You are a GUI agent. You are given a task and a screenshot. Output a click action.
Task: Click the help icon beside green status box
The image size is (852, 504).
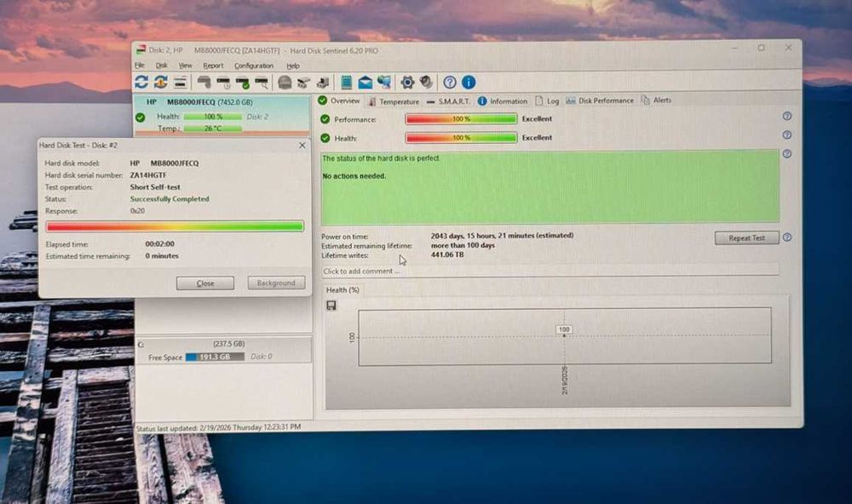[x=786, y=154]
